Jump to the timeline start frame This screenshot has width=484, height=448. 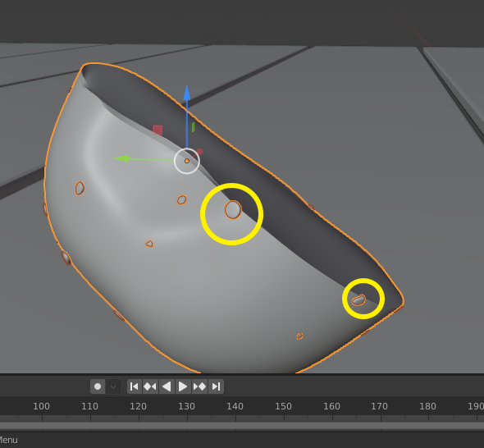[135, 386]
